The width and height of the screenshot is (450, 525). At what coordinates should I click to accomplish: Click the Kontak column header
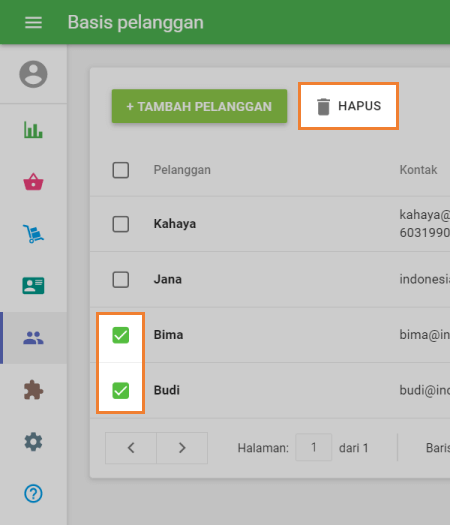coord(418,170)
